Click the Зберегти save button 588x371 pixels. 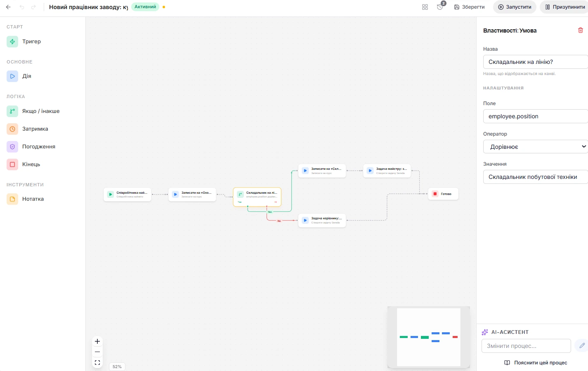click(470, 7)
